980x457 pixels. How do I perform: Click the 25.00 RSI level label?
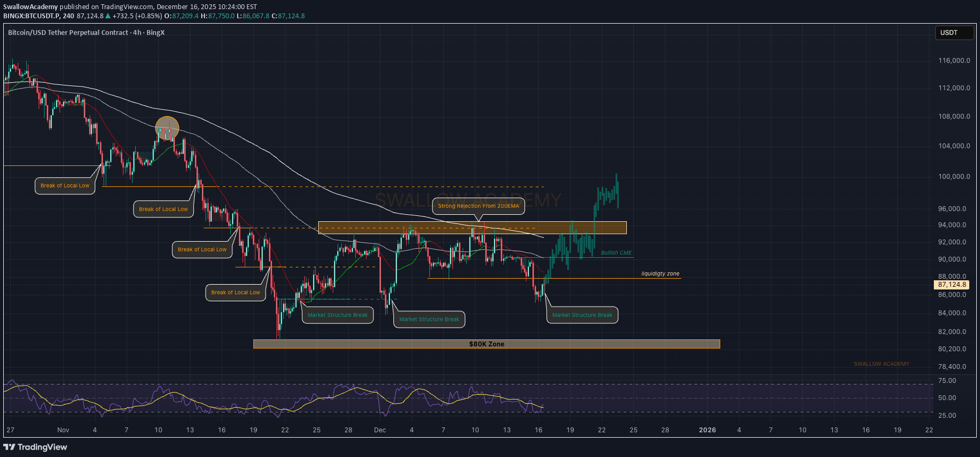947,416
